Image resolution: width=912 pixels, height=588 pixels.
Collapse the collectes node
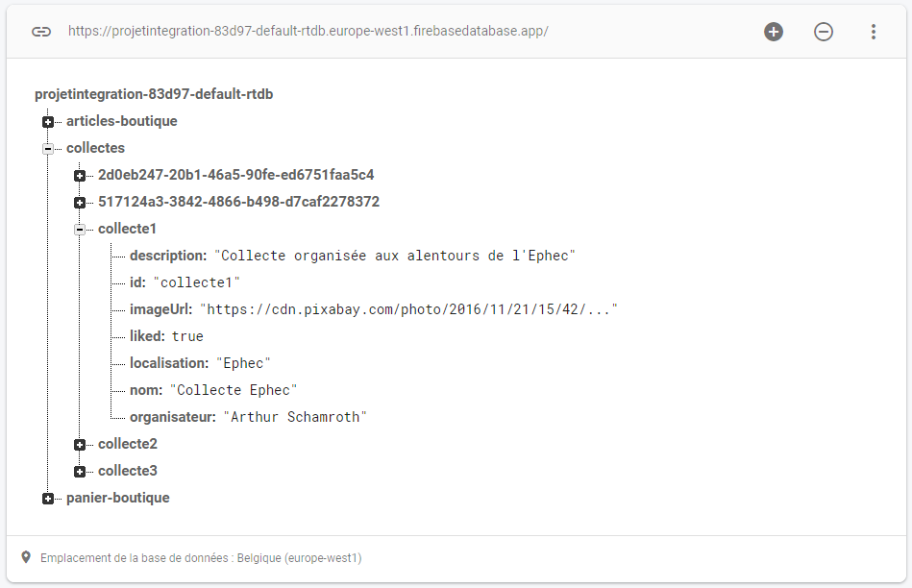[48, 148]
